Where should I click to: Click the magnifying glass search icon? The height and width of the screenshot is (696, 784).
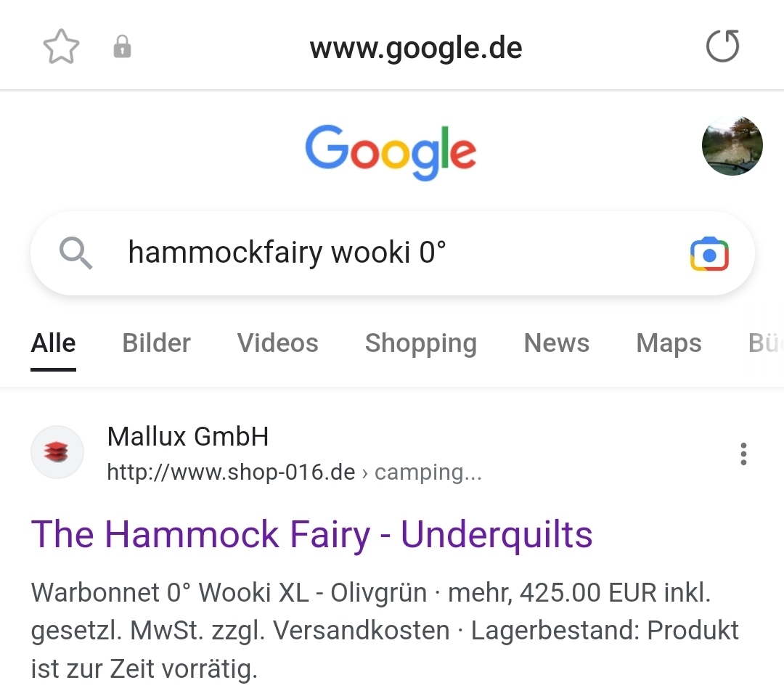75,253
